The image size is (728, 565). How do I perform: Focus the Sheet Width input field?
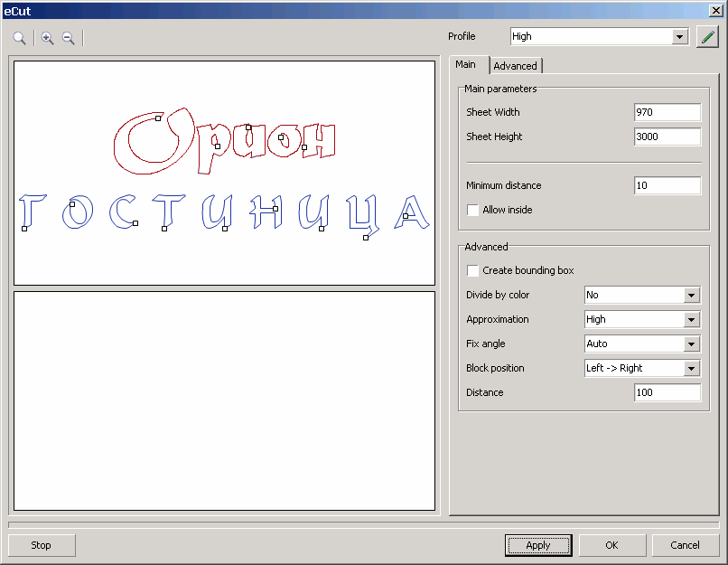(x=667, y=112)
